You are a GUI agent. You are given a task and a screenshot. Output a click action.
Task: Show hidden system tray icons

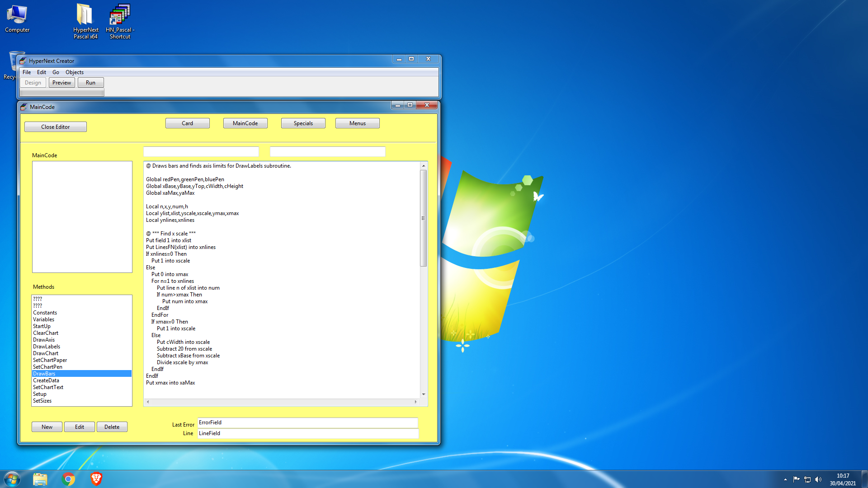[785, 479]
